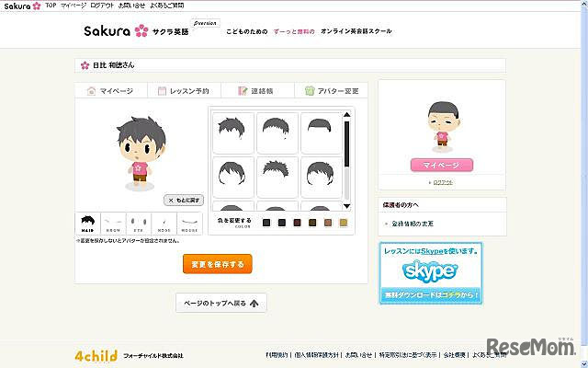
Task: Select the アバター変更 tab
Action: (x=331, y=91)
